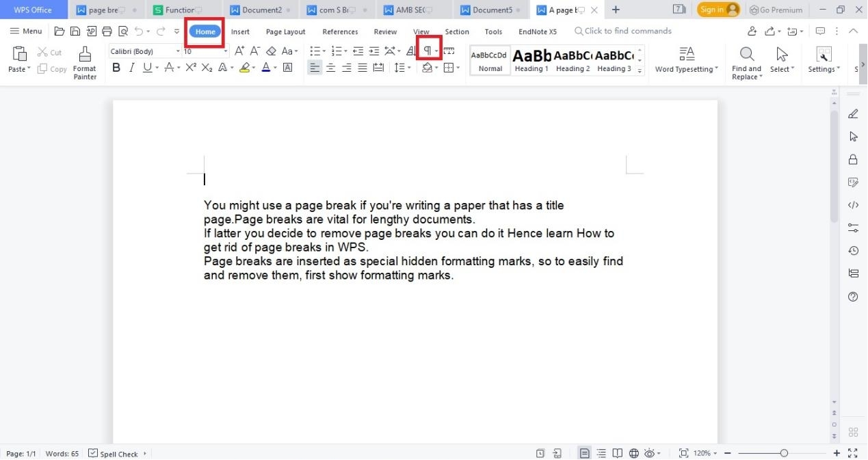The height and width of the screenshot is (460, 868).
Task: Open new tab with plus button
Action: (x=616, y=10)
